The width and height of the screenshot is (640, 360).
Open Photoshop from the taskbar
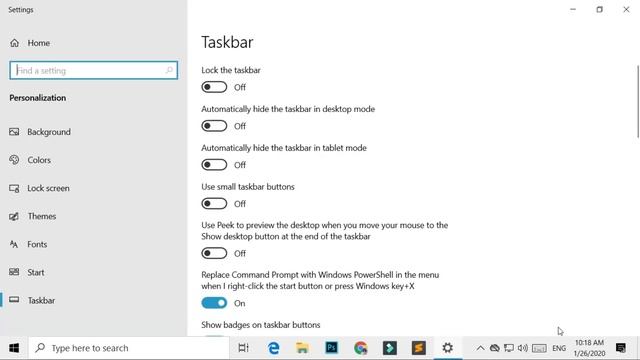[331, 348]
